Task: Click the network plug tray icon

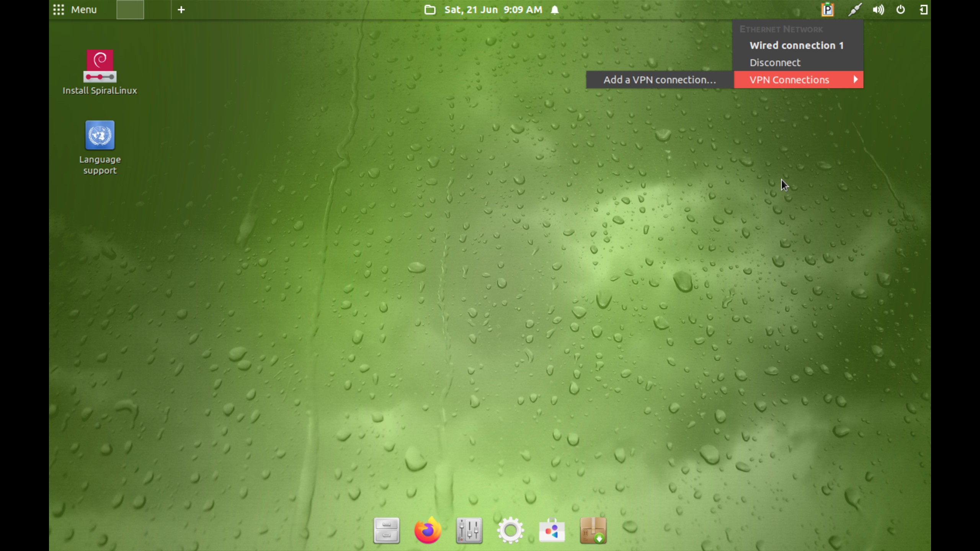Action: coord(854,10)
